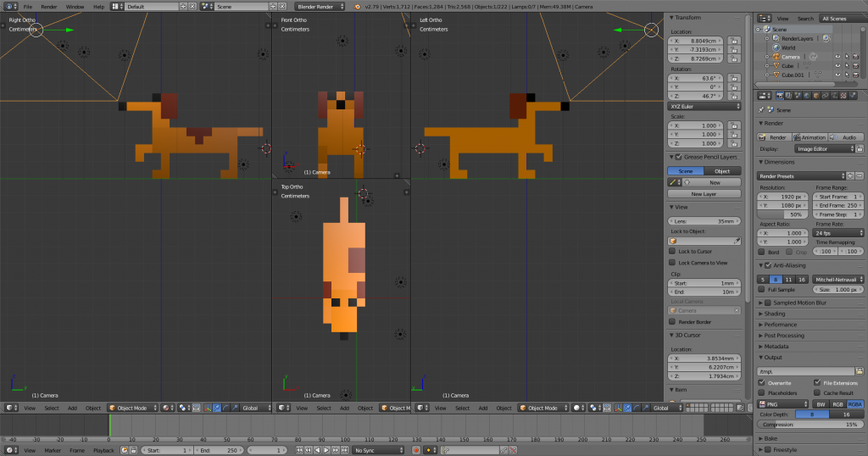
Task: Uncheck the Overwrite output checkbox
Action: [762, 382]
